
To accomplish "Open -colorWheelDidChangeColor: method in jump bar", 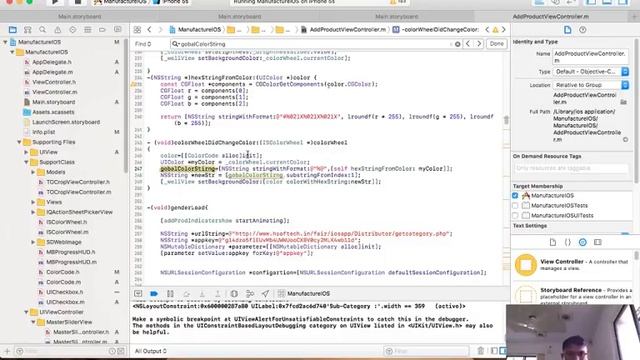I will (436, 29).
